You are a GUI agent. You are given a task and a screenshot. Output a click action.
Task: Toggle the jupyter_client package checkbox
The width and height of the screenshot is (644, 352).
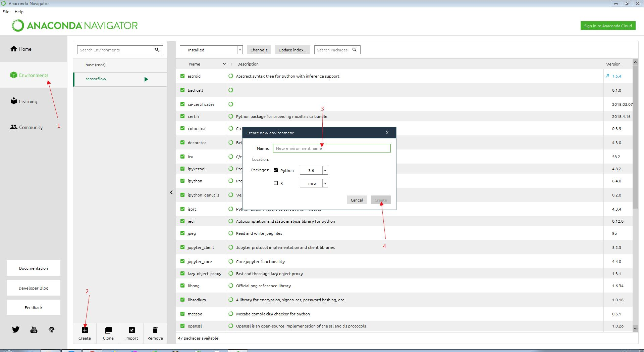[x=182, y=247]
